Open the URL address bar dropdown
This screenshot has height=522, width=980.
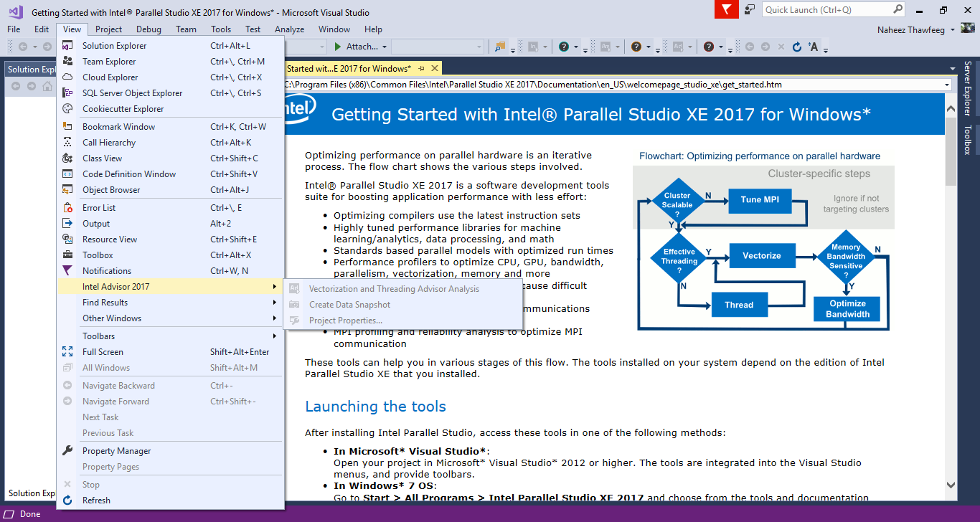tap(947, 85)
